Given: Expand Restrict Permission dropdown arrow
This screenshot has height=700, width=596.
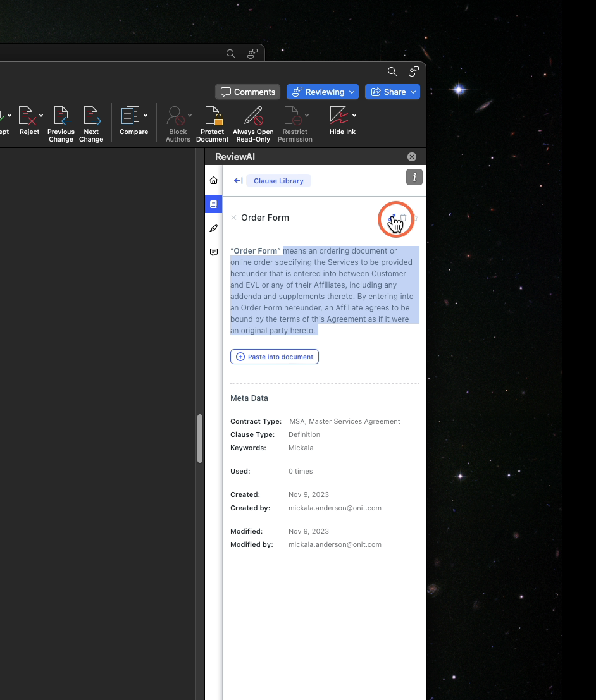Looking at the screenshot, I should click(x=307, y=116).
